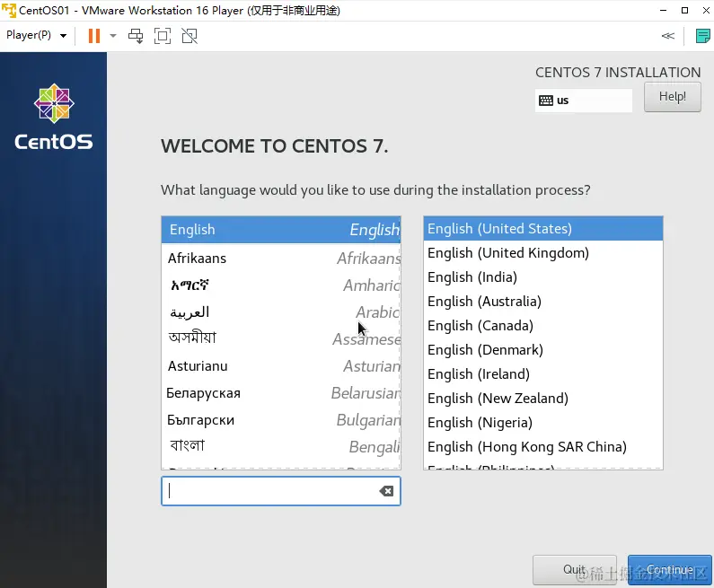This screenshot has height=588, width=714.
Task: Click the VMware app icon in title bar
Action: pyautogui.click(x=9, y=10)
